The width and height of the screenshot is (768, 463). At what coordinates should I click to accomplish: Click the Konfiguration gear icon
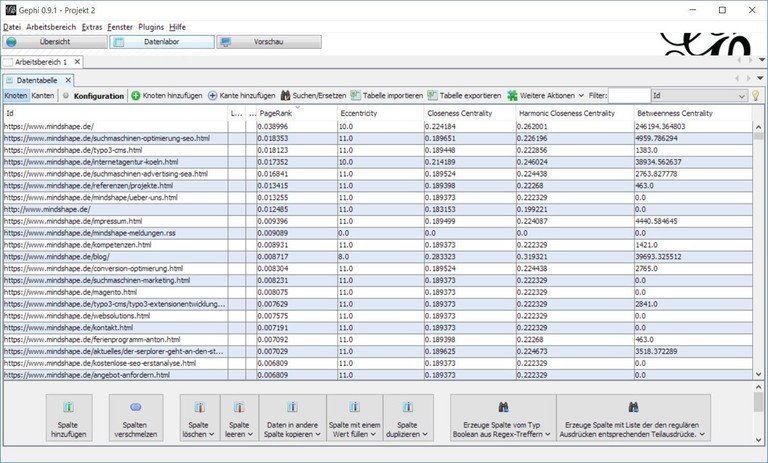tap(66, 96)
